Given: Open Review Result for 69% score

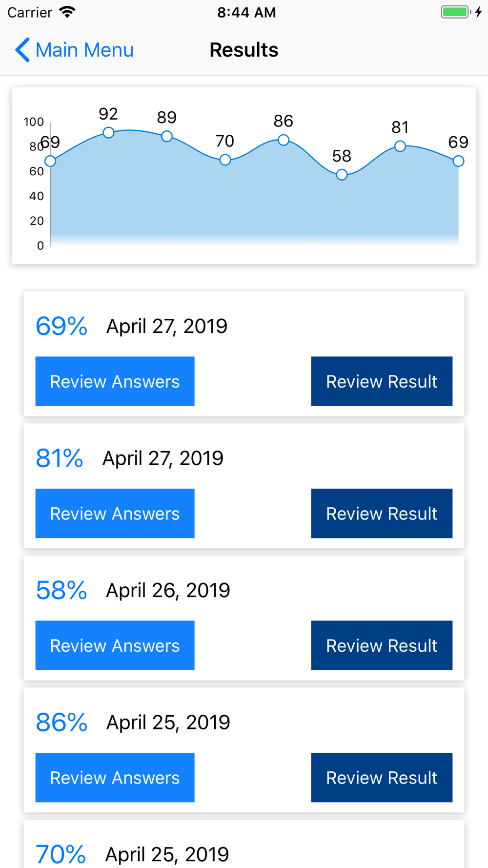Looking at the screenshot, I should click(x=382, y=381).
